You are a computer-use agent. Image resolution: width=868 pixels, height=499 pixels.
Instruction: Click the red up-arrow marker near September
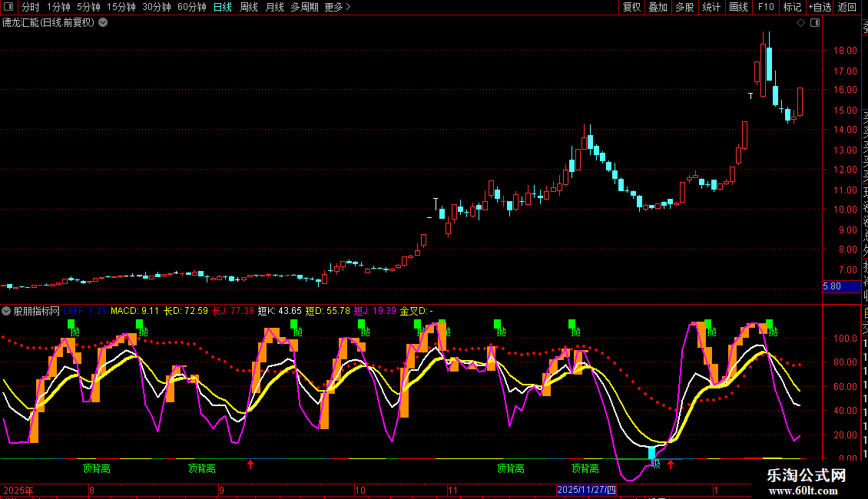[250, 464]
